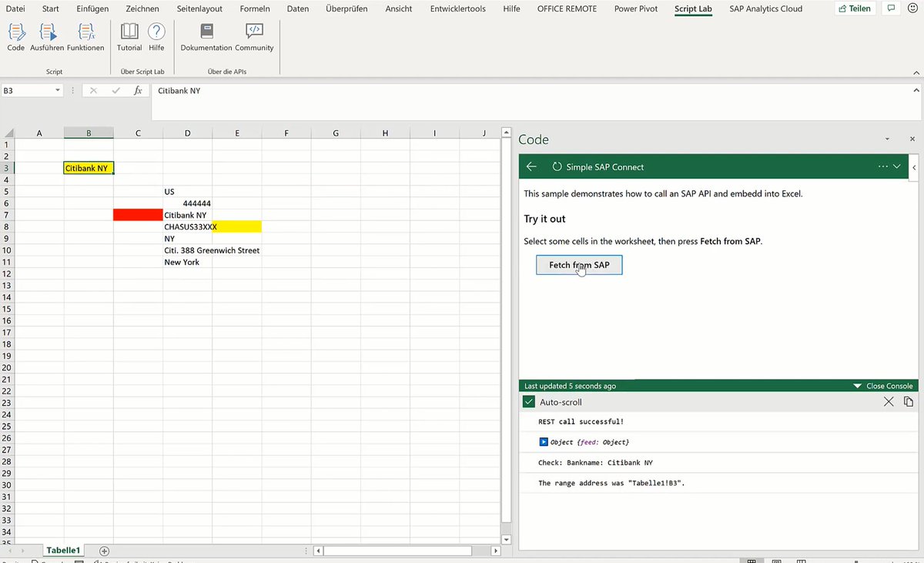The image size is (924, 563).
Task: Open the Script Lab Code editor icon
Action: coord(16,32)
